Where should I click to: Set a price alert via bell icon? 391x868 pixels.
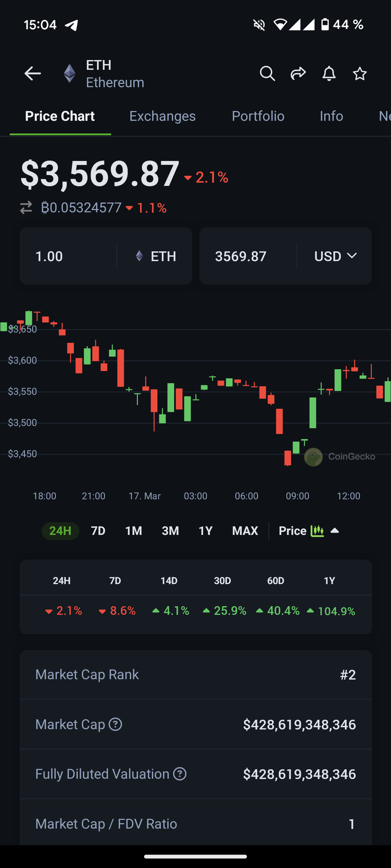(329, 74)
